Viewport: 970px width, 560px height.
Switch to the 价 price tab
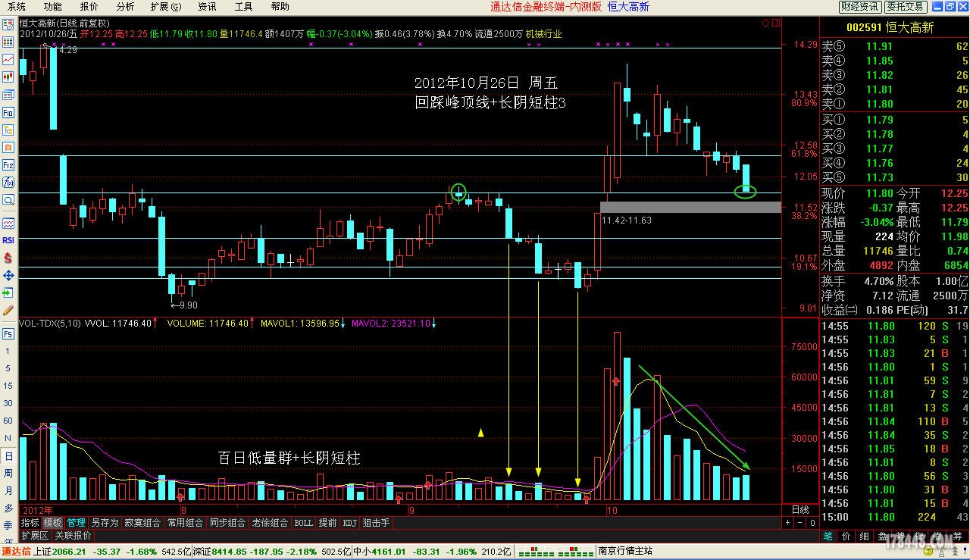(846, 536)
